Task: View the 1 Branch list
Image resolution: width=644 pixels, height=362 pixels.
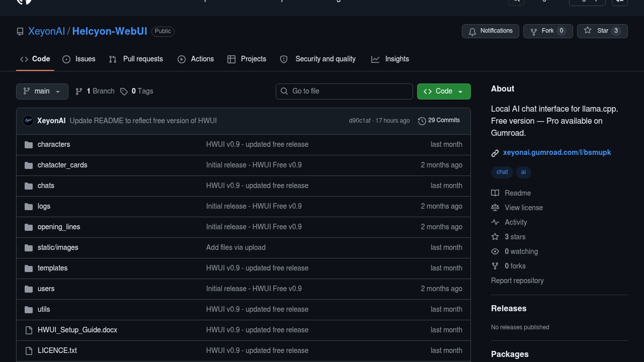Action: (95, 91)
